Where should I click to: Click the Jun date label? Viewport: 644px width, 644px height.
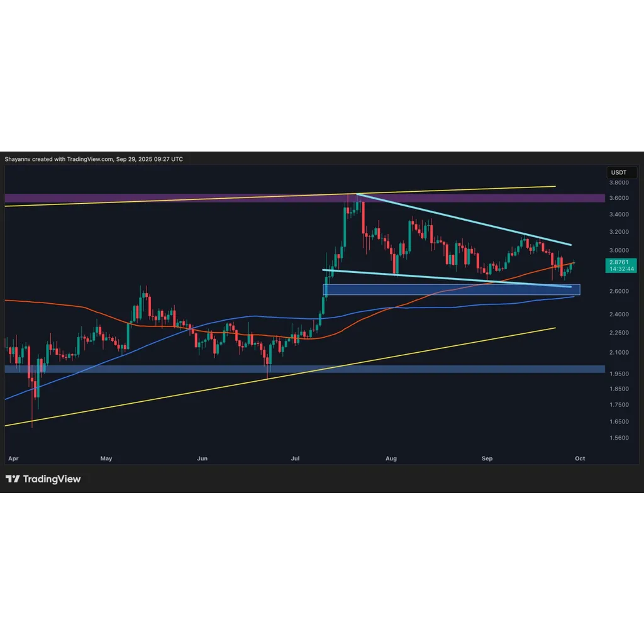tap(202, 458)
